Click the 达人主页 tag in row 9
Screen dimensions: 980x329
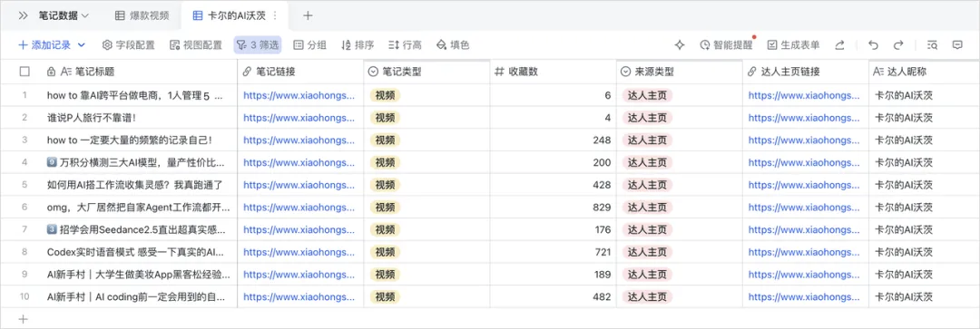[x=647, y=275]
